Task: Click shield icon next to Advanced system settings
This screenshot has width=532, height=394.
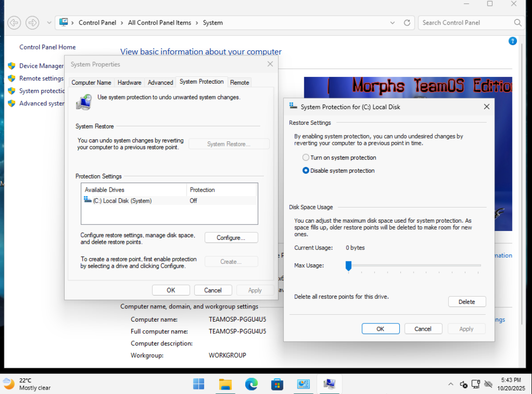Action: click(x=12, y=103)
